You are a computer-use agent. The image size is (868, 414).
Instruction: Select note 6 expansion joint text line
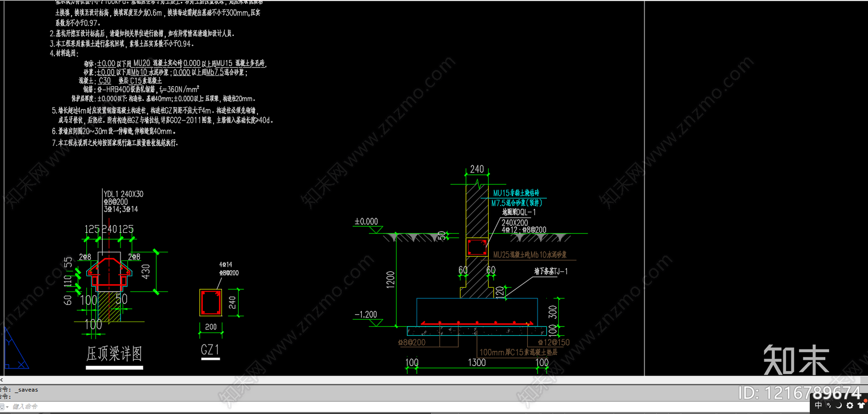click(x=114, y=131)
